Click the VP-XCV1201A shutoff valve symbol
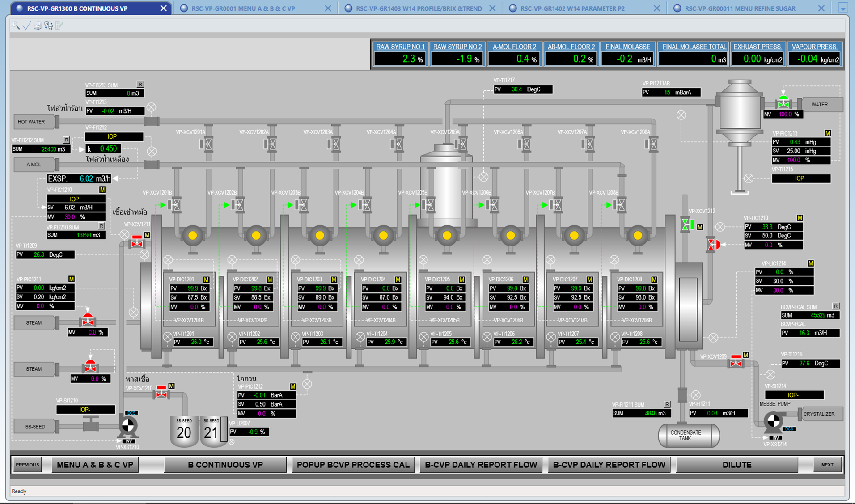 206,144
